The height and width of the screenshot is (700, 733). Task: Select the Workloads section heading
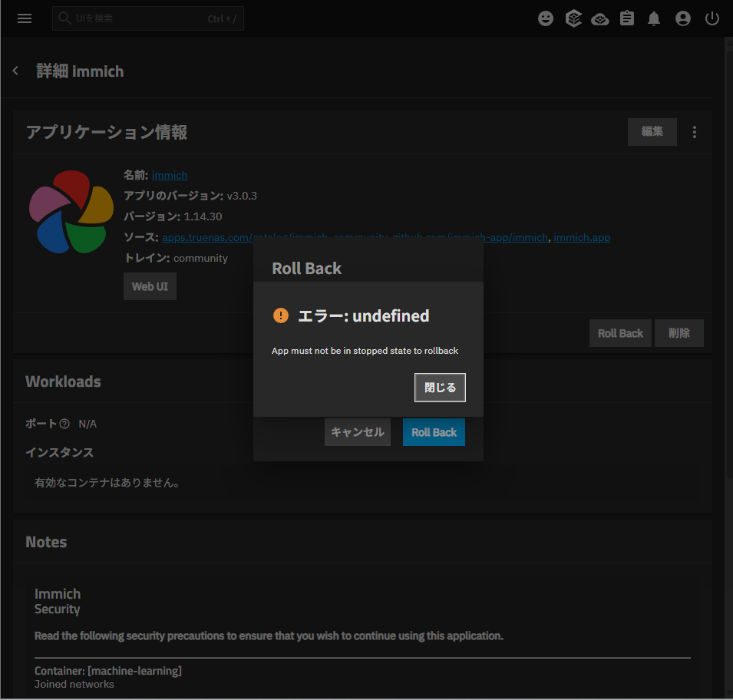click(x=63, y=381)
